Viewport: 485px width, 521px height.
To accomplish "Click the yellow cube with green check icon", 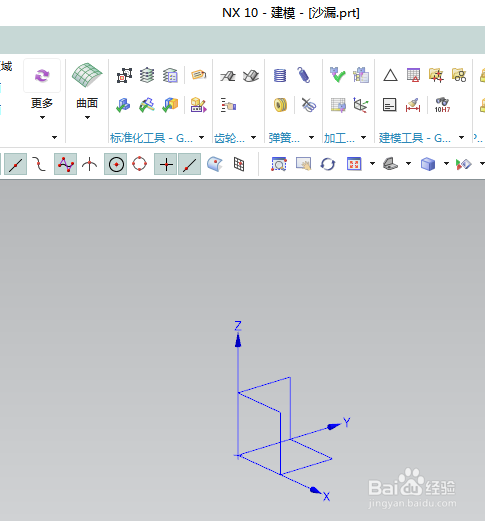I will [x=170, y=105].
